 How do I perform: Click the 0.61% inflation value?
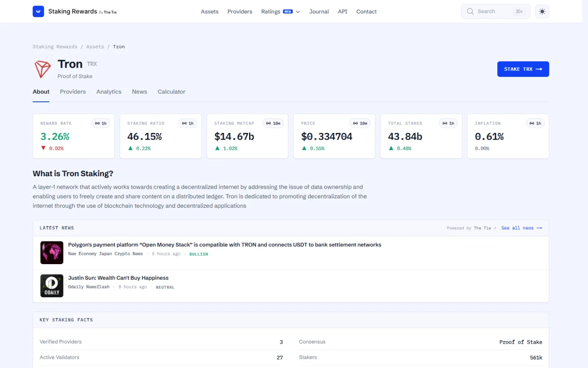pos(489,136)
